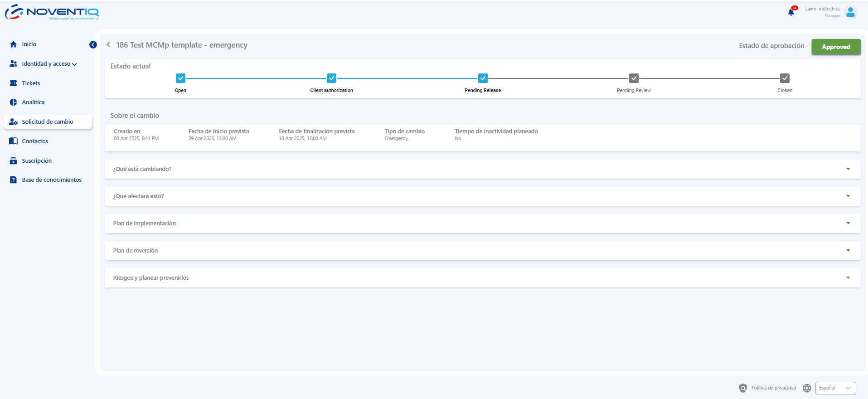The image size is (868, 399).
Task: Open the user profile avatar
Action: (851, 12)
